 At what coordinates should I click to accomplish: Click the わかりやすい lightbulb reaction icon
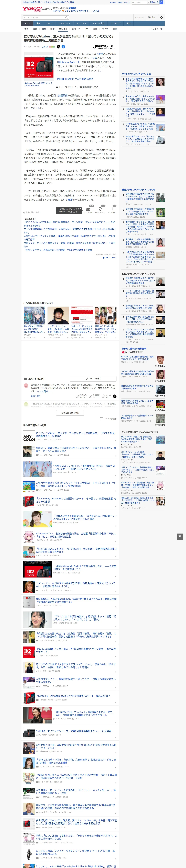tap(100, 209)
